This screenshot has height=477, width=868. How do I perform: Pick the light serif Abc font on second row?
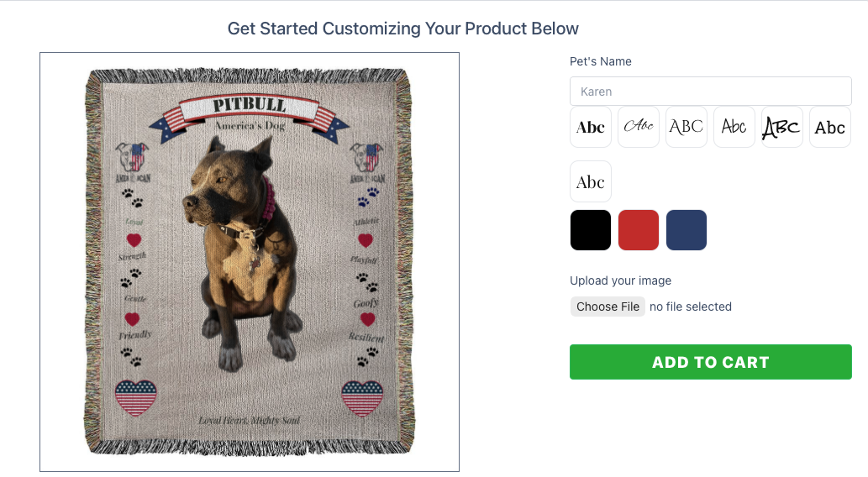[x=591, y=181]
